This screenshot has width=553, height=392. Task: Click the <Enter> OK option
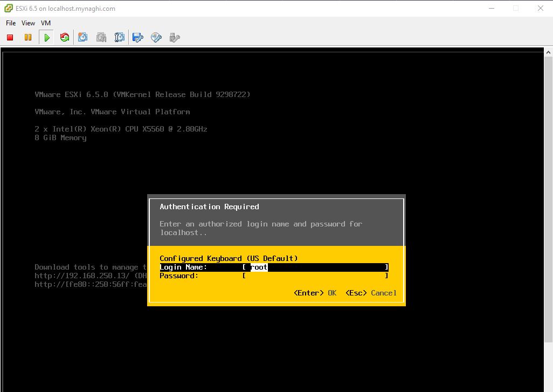click(x=315, y=293)
